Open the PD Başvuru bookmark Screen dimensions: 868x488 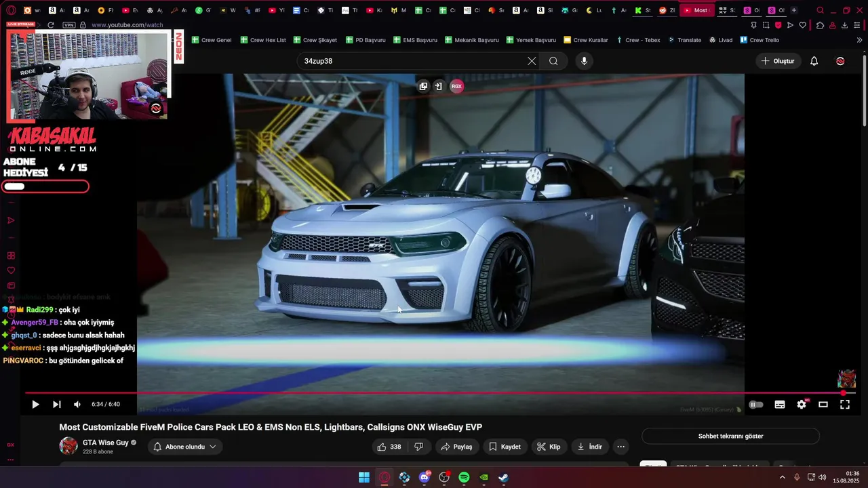(366, 40)
